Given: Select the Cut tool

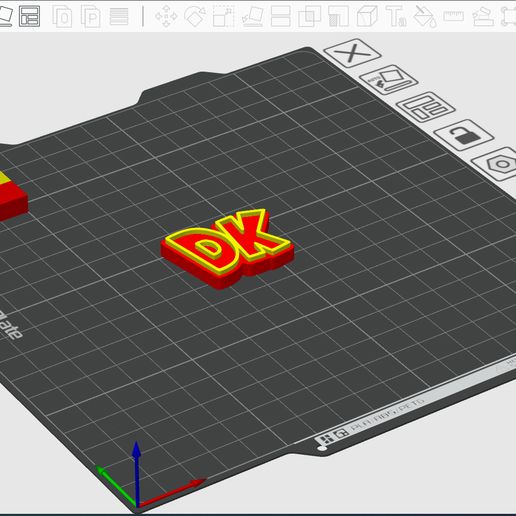Looking at the screenshot, I should (x=280, y=16).
